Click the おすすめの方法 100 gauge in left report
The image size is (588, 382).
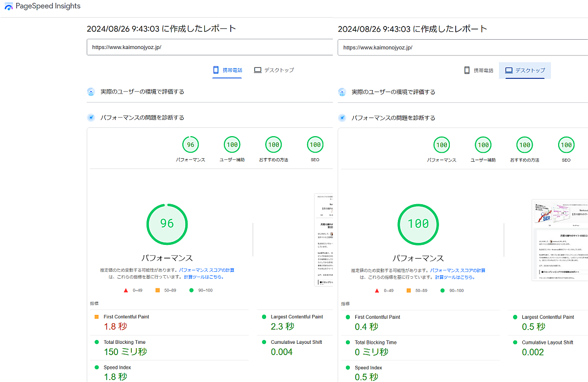(x=273, y=144)
